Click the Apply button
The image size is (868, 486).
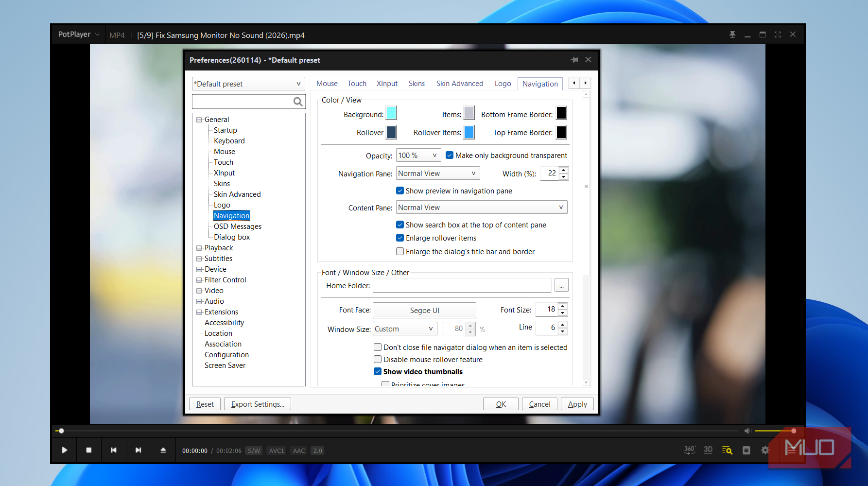(577, 404)
